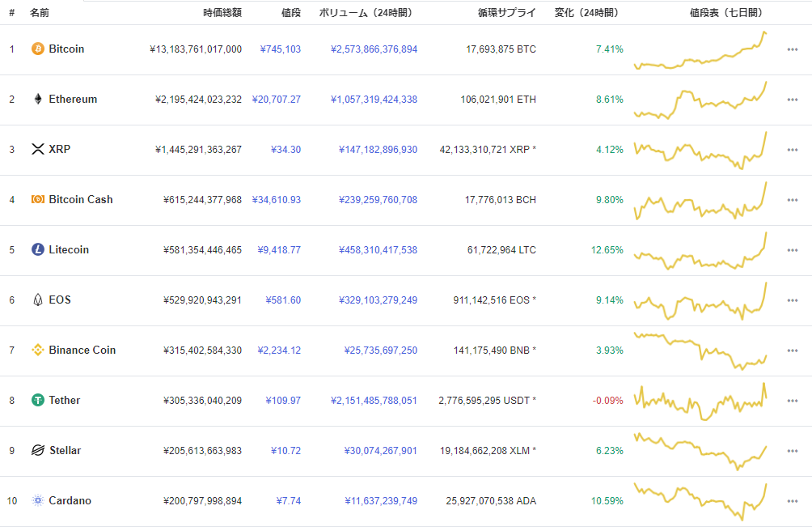Click the Ethereum diamond logo
812x527 pixels.
[38, 99]
